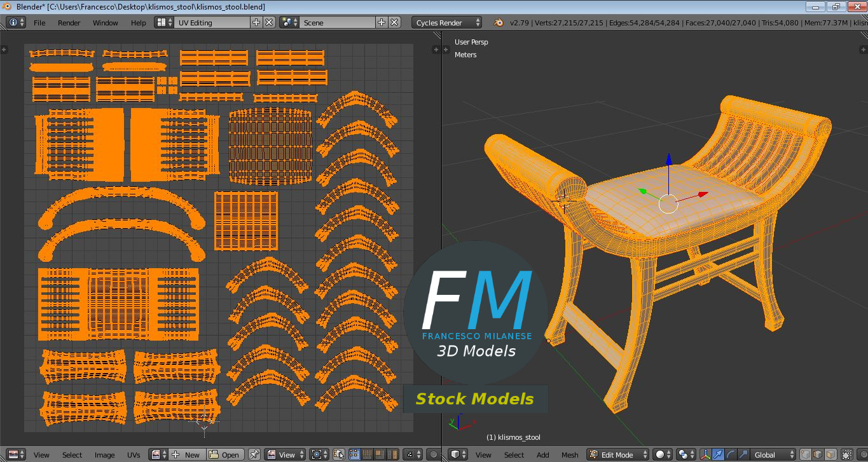Click the Blender logo icon in header
The width and height of the screenshot is (868, 462).
coord(499,22)
